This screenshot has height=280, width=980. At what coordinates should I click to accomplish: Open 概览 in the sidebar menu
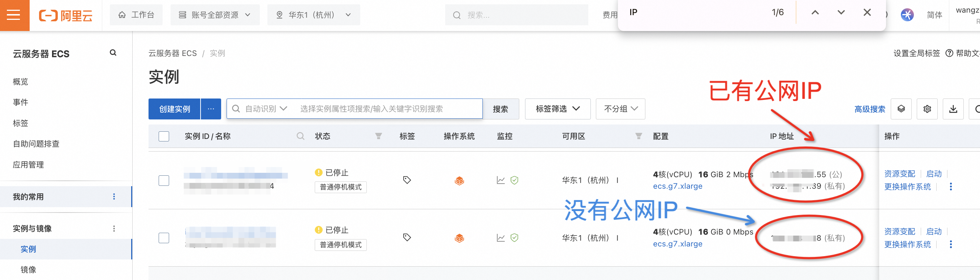21,82
